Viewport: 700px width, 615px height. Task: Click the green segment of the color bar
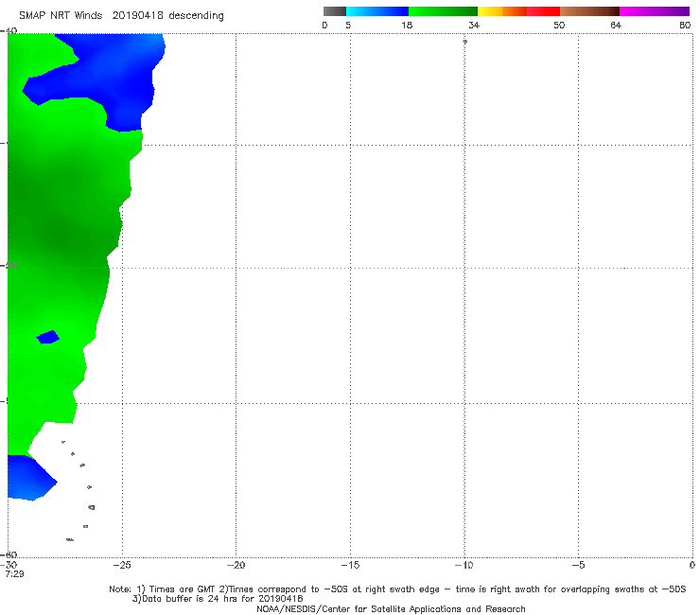click(444, 11)
